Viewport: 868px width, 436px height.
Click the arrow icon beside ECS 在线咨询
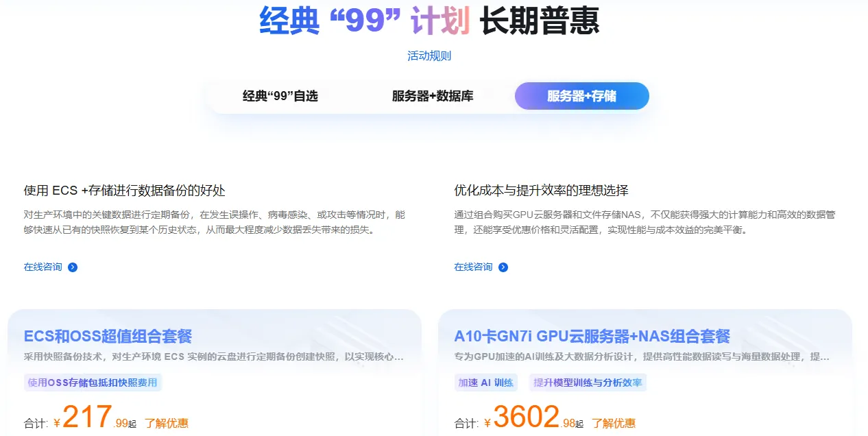tap(73, 267)
